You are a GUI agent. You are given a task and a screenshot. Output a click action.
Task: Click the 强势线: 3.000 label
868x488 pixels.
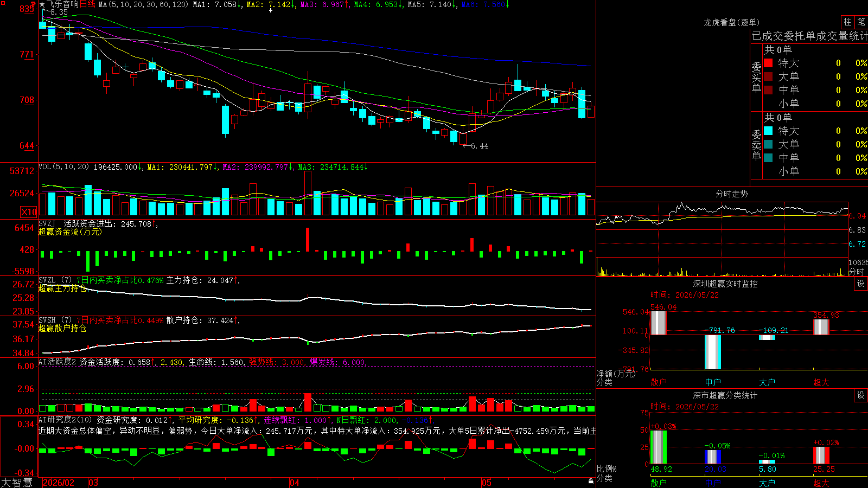tap(277, 362)
